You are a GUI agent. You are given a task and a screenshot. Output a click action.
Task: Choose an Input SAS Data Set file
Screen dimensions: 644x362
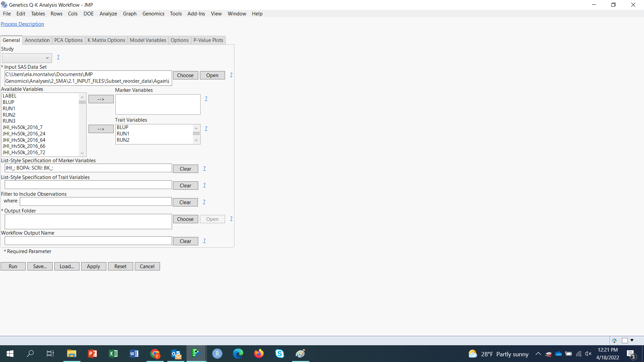tap(185, 75)
